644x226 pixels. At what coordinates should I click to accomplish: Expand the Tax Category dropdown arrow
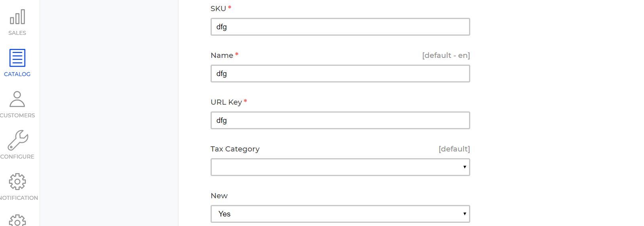tap(465, 167)
